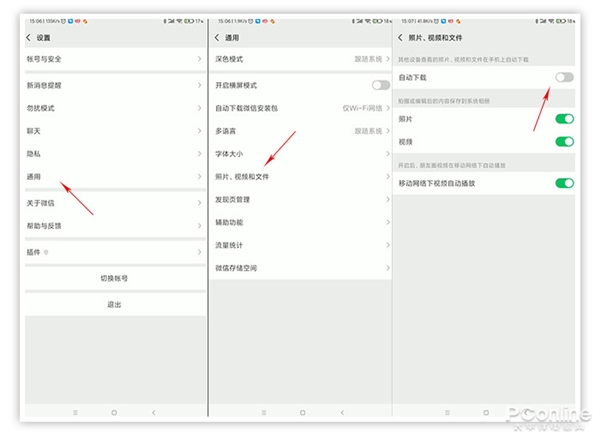600x438 pixels.
Task: Disable 移动网络下视频自动播放 toggle
Action: click(x=564, y=183)
